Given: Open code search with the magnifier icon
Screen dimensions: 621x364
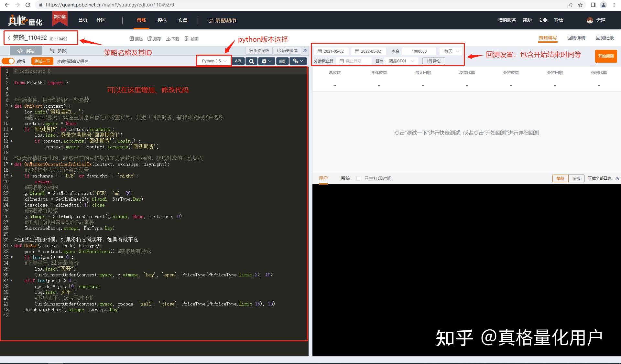Looking at the screenshot, I should [251, 61].
